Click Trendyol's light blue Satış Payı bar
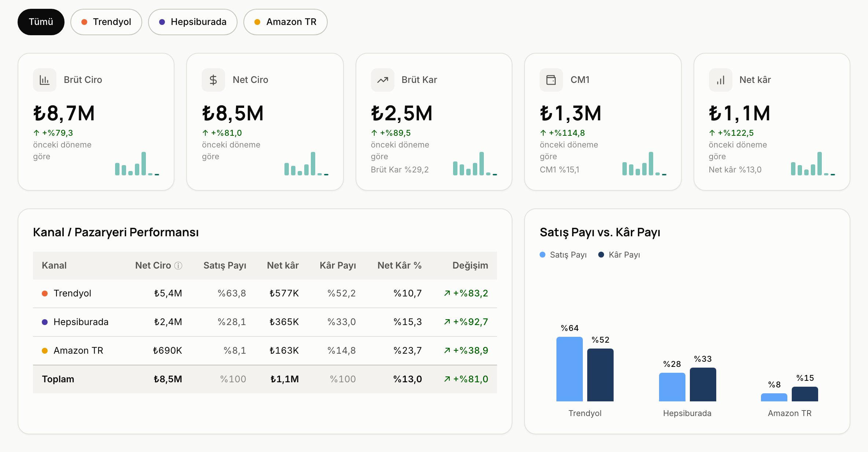868x452 pixels. (569, 369)
